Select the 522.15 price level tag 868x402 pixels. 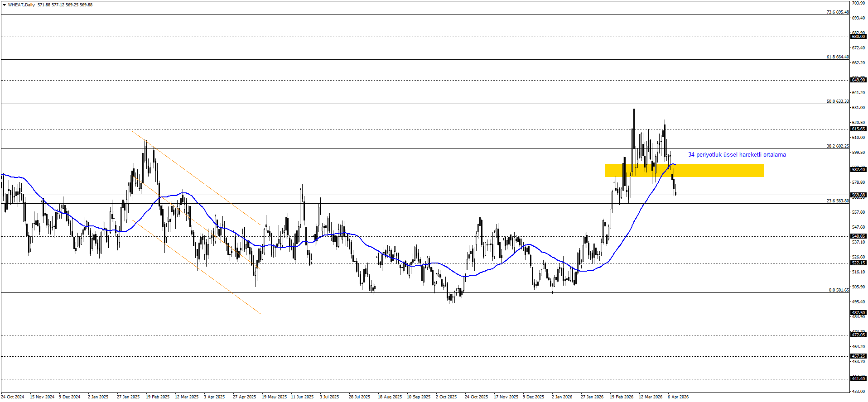pos(858,263)
